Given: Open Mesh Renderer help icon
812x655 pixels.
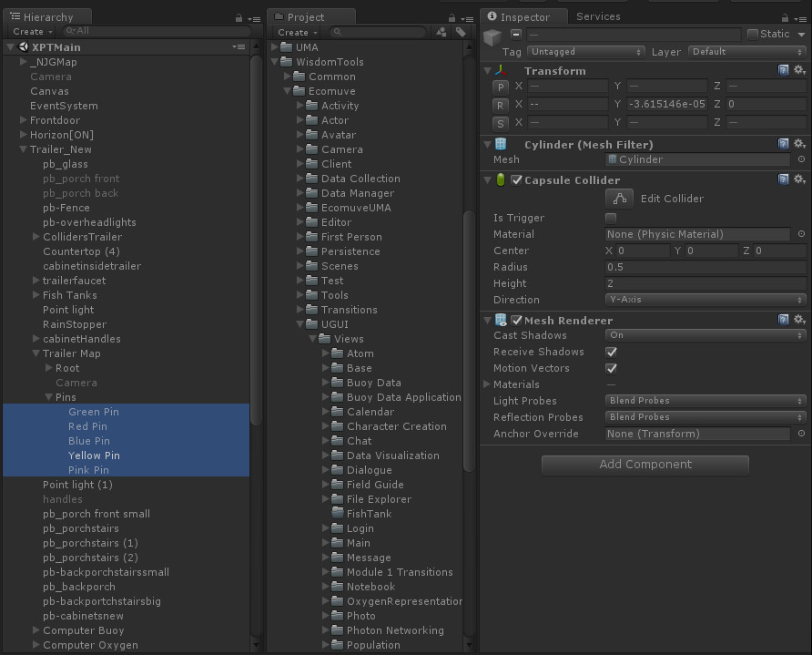Looking at the screenshot, I should point(783,319).
